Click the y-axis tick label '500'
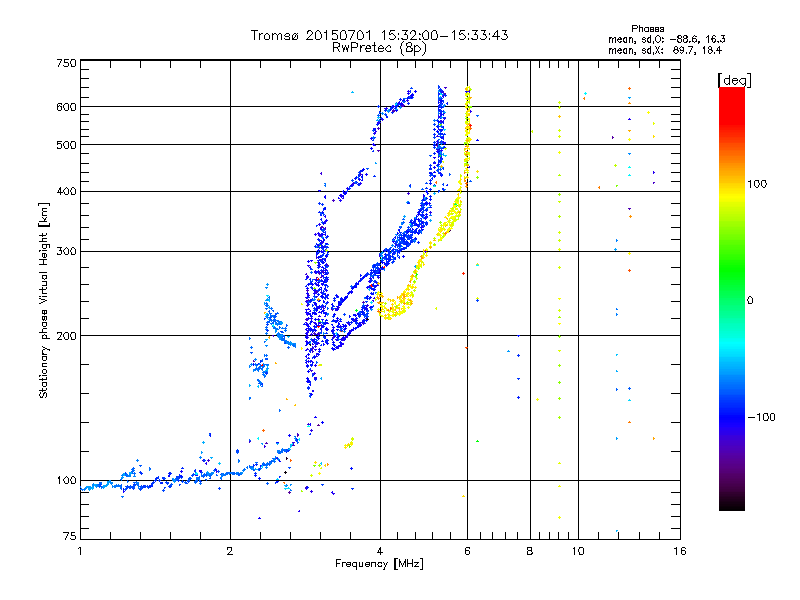 pyautogui.click(x=66, y=145)
